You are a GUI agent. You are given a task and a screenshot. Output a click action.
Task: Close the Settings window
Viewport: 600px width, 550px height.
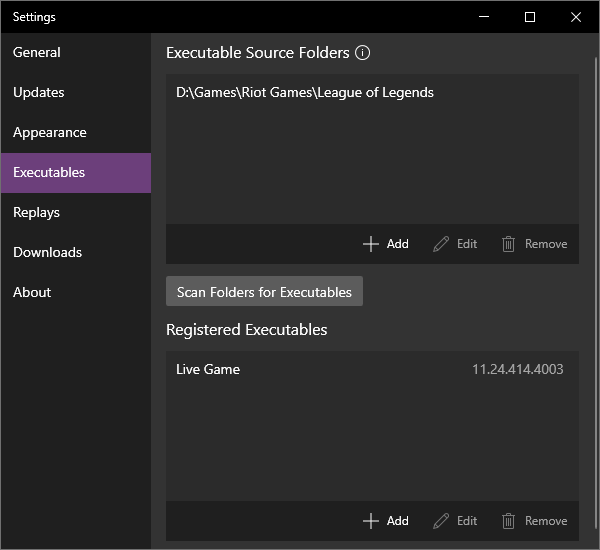pos(576,17)
